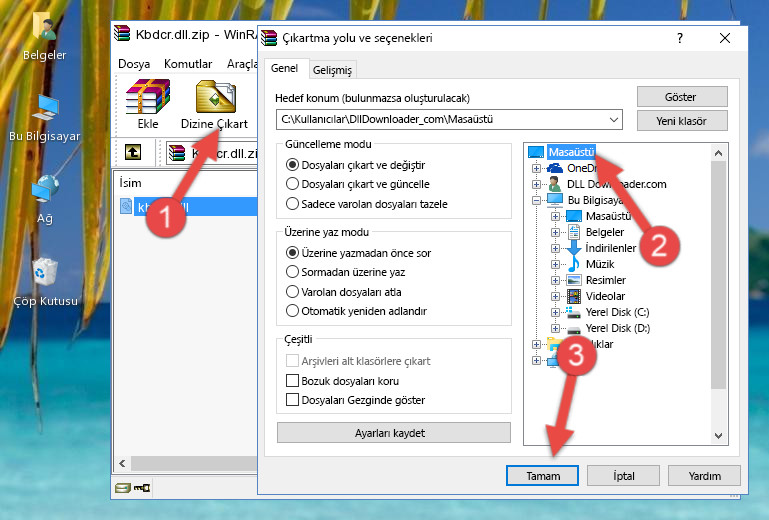Select the DLL Downloader.com user folder icon

pyautogui.click(x=555, y=184)
